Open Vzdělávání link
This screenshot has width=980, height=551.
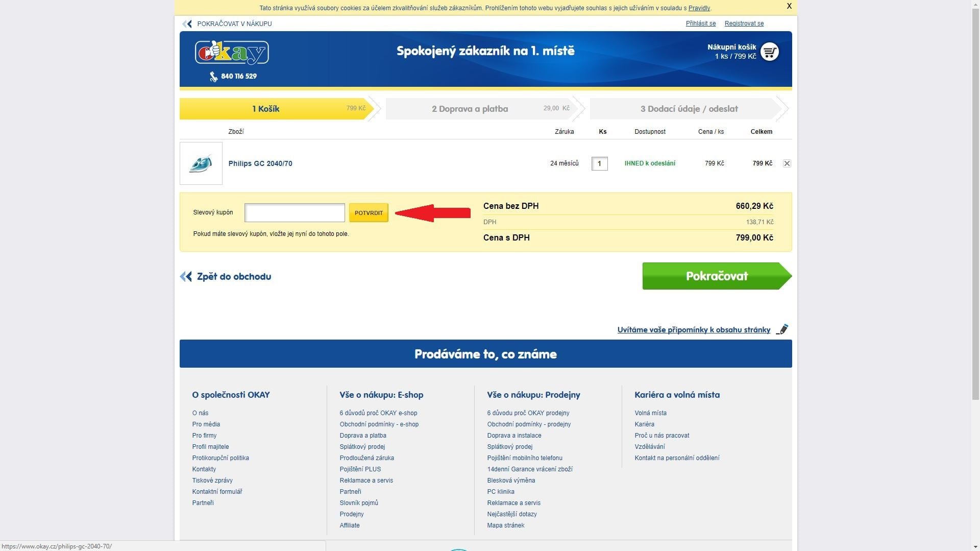pos(649,447)
